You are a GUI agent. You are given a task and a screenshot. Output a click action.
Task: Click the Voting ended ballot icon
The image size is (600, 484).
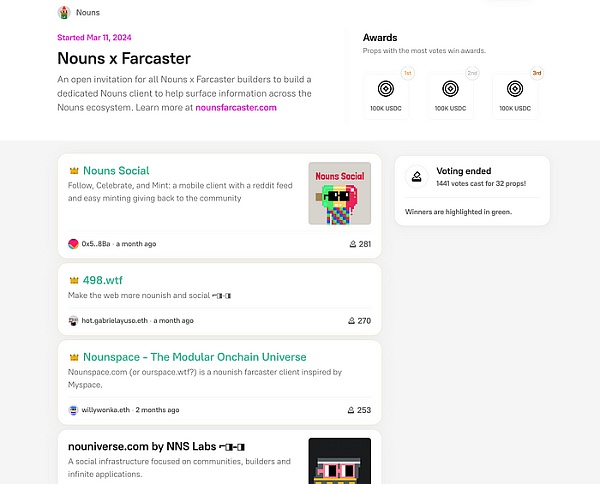click(415, 176)
